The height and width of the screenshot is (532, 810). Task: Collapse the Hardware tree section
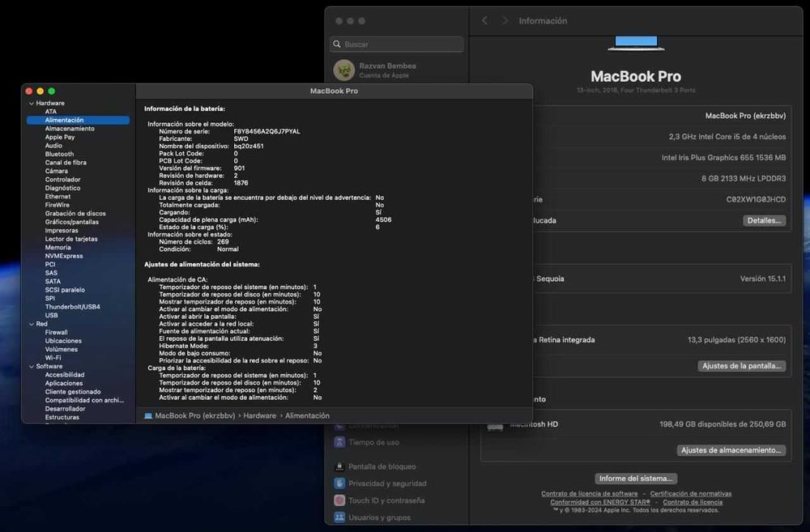pos(32,104)
